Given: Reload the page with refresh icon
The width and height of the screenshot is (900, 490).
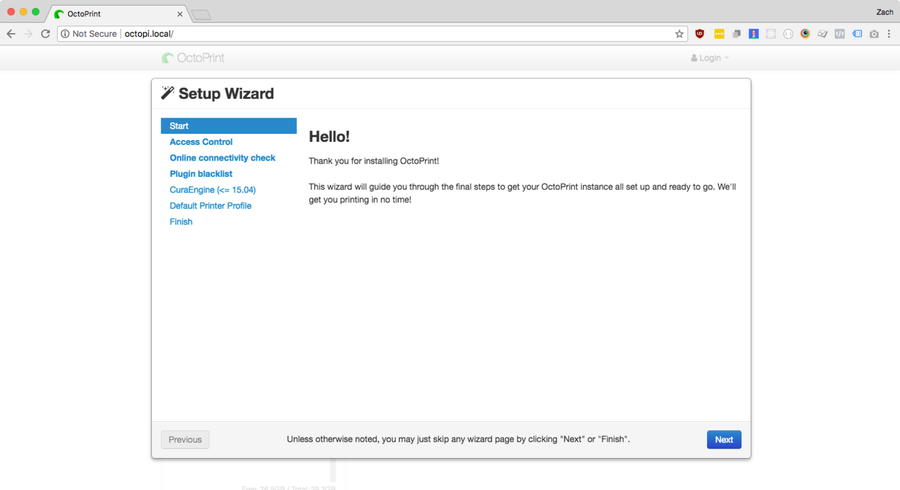Looking at the screenshot, I should (x=45, y=34).
